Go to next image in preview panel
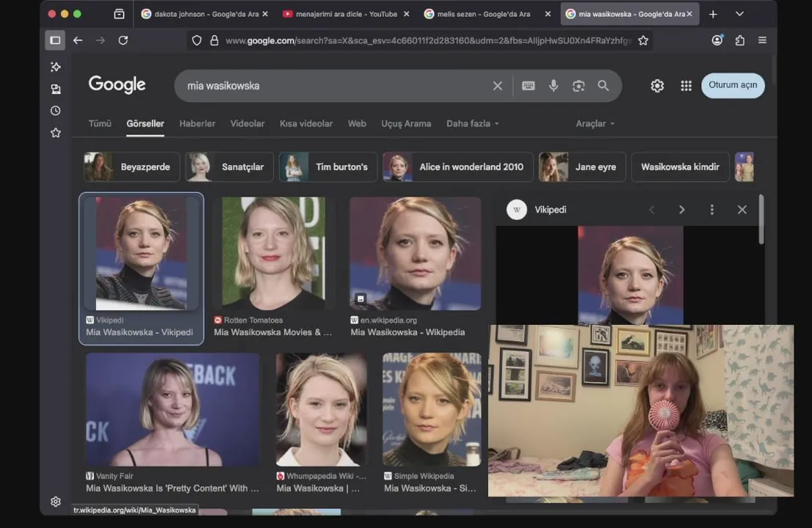 (682, 210)
